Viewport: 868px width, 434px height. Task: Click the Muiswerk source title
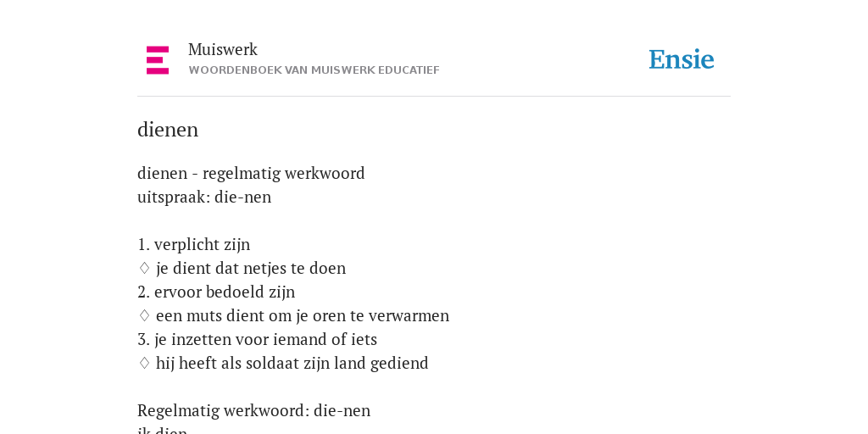click(223, 50)
